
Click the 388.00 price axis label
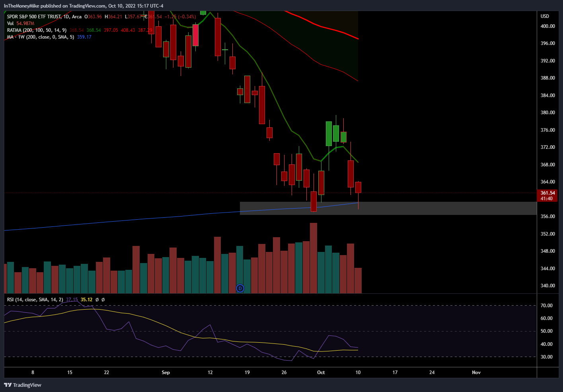(548, 78)
